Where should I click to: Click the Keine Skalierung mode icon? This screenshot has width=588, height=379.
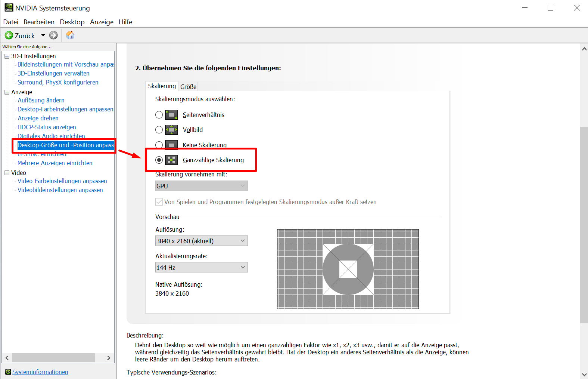click(171, 145)
